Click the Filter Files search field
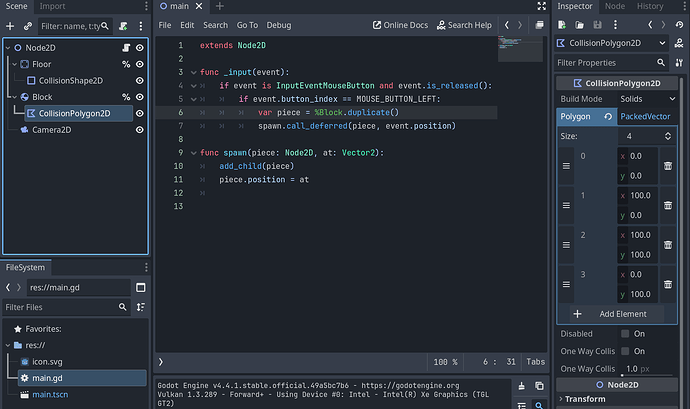This screenshot has height=409, width=690. click(66, 307)
